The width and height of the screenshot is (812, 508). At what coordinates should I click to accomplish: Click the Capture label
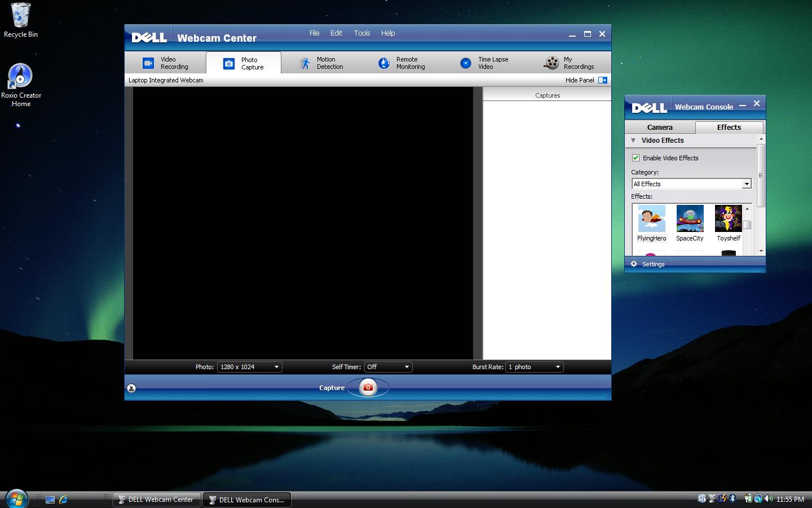tap(332, 388)
